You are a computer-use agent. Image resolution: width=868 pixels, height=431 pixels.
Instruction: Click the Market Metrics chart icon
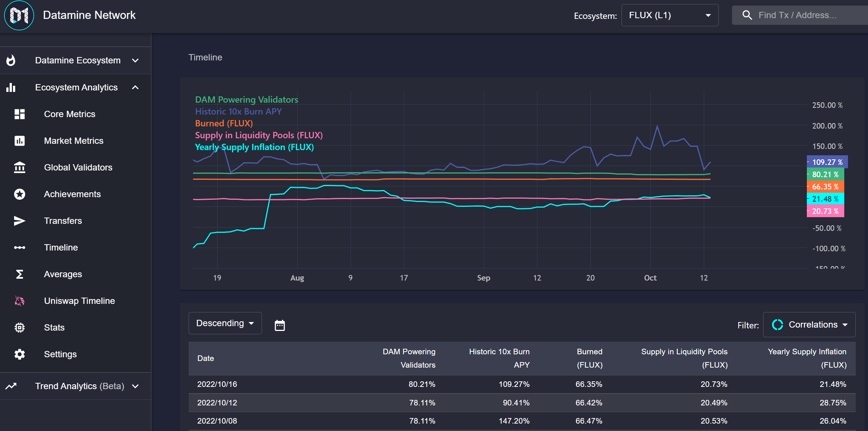click(x=20, y=141)
